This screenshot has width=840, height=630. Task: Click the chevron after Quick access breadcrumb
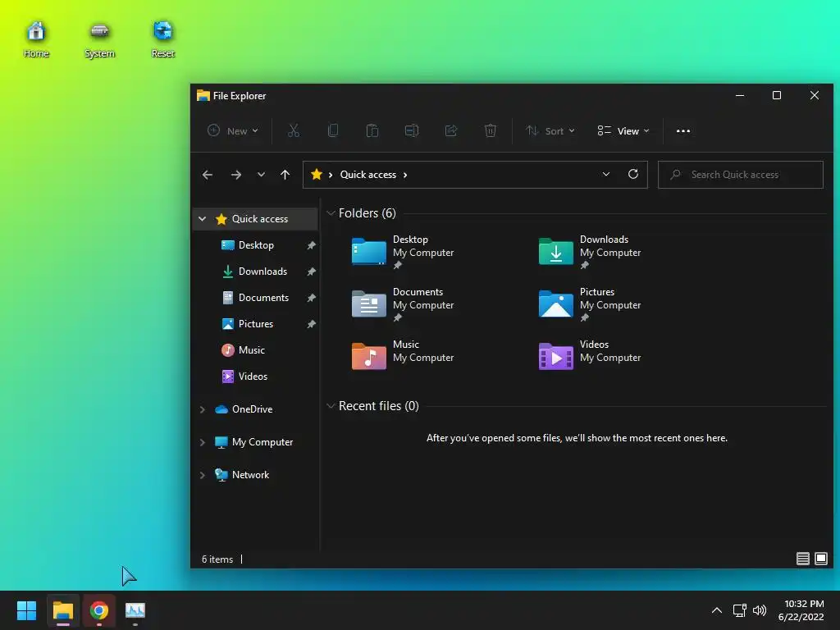coord(405,175)
